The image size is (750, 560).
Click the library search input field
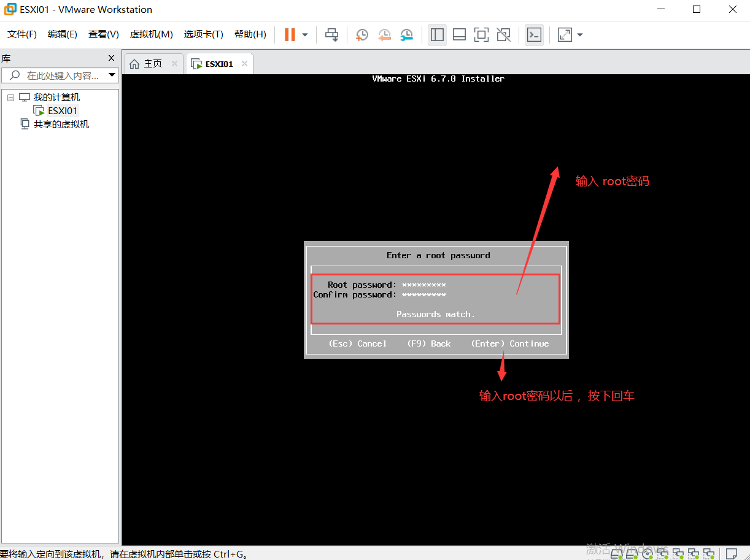click(x=60, y=75)
